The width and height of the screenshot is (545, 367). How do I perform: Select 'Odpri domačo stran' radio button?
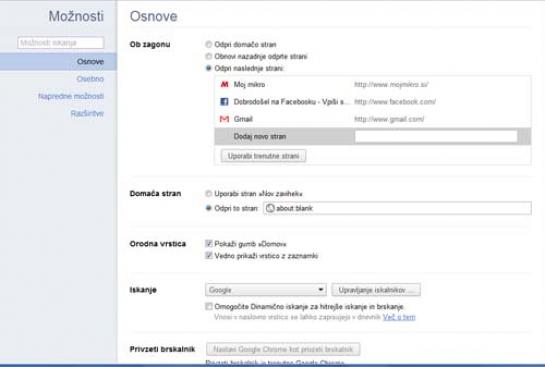click(x=208, y=44)
